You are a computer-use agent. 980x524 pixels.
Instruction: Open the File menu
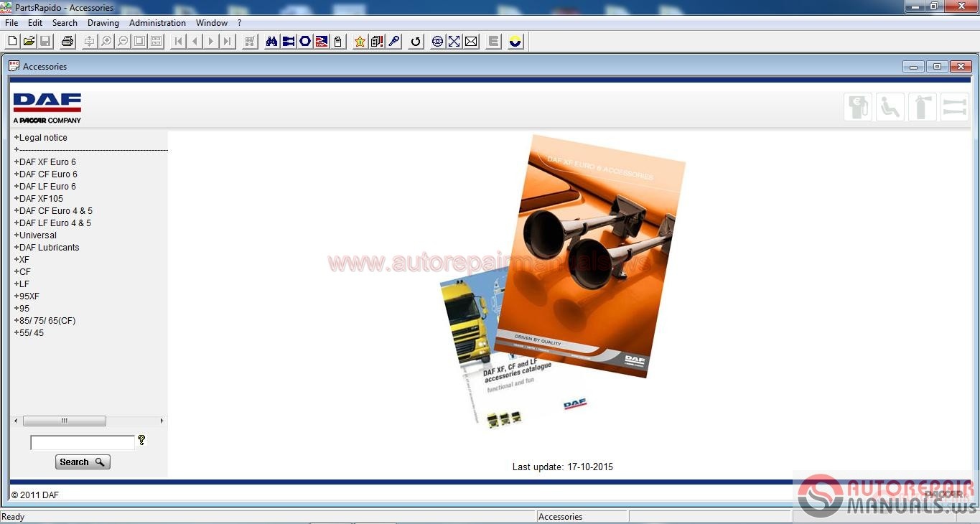(11, 23)
